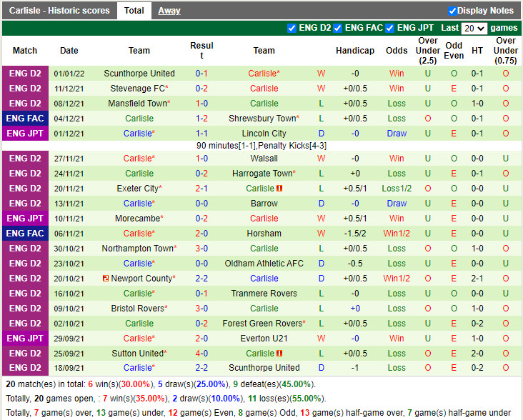
Task: Click the 4-0 result for Sutton United match
Action: [x=201, y=354]
